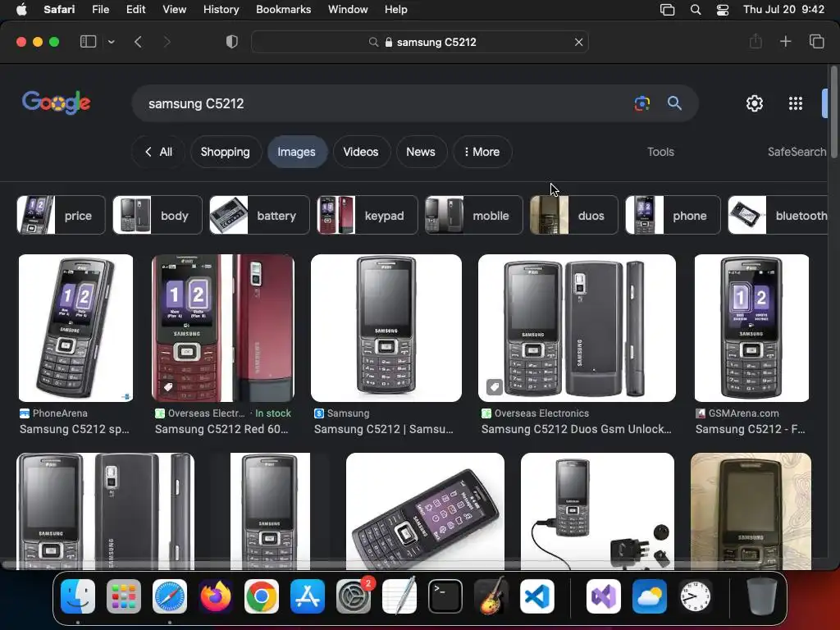Select the Images tab
840x630 pixels.
[296, 152]
